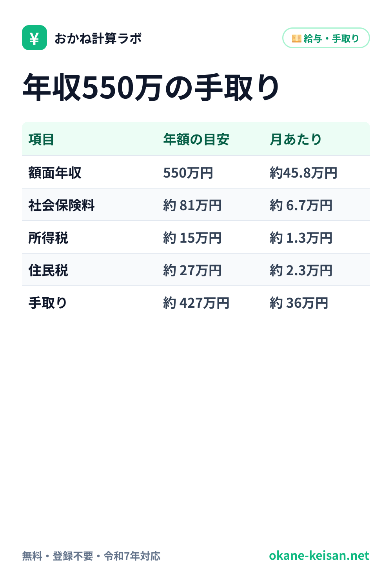Select the 約 427万円 annual take-home value
This screenshot has height=588, width=392.
pos(196,303)
